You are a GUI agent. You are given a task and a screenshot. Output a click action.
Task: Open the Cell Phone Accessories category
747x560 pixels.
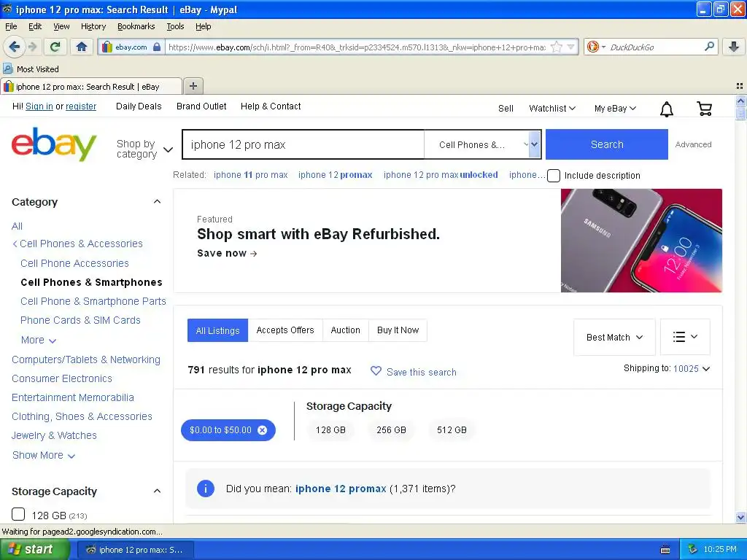coord(75,263)
